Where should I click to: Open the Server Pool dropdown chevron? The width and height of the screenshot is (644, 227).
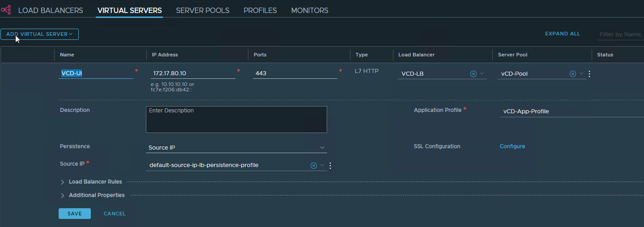(x=581, y=74)
